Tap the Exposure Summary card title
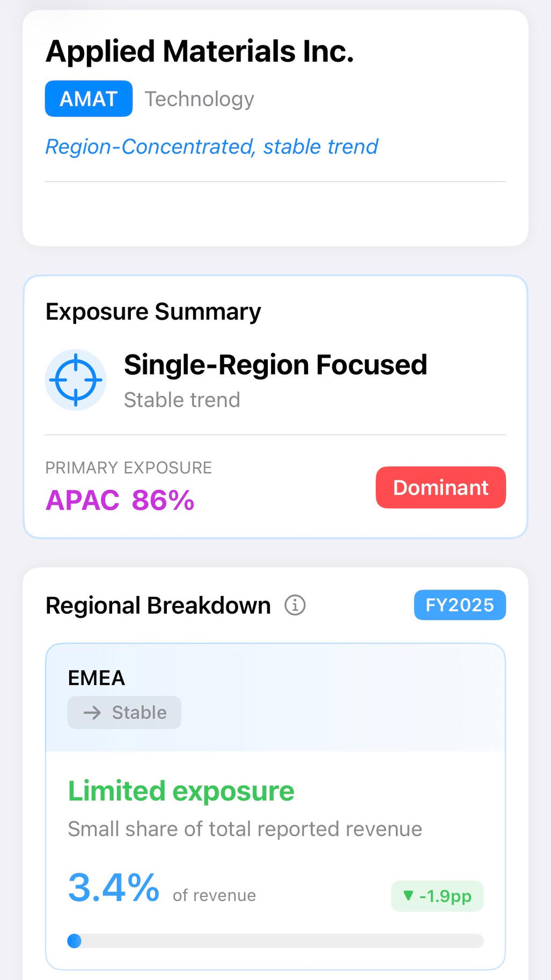This screenshot has width=551, height=980. click(153, 312)
